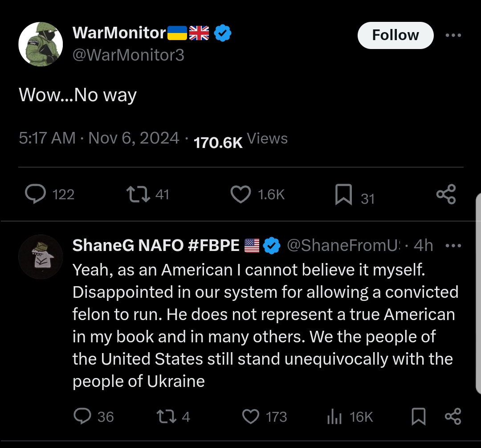Open the ShaneG NAFO #FBPE display name

pyautogui.click(x=156, y=245)
